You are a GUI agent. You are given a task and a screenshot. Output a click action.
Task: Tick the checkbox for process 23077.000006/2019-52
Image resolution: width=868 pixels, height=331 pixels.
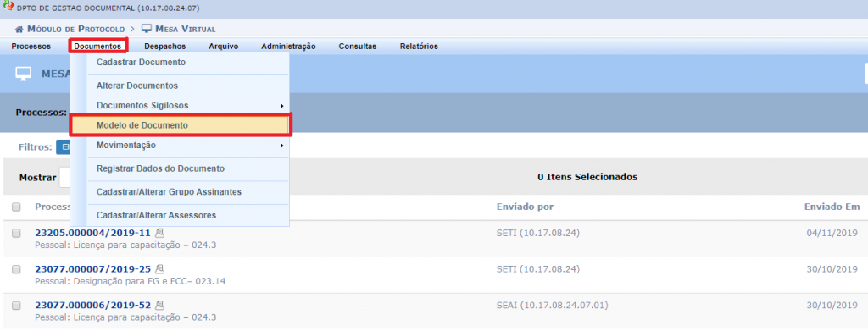click(17, 305)
